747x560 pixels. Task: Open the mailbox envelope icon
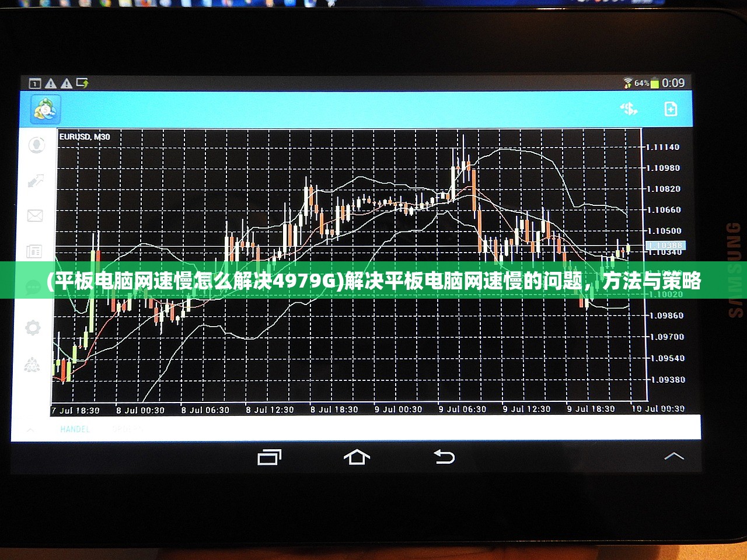[35, 216]
